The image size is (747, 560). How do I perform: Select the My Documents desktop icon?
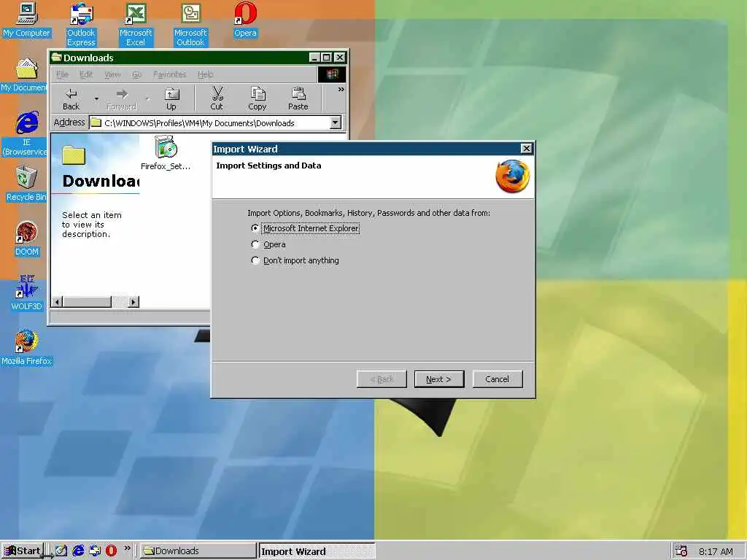(x=25, y=75)
